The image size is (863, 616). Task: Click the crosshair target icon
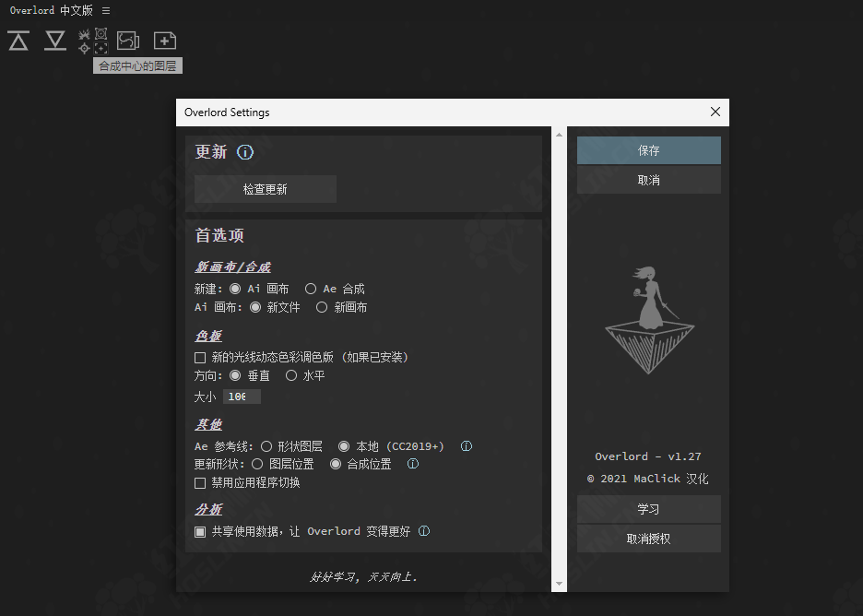(84, 49)
